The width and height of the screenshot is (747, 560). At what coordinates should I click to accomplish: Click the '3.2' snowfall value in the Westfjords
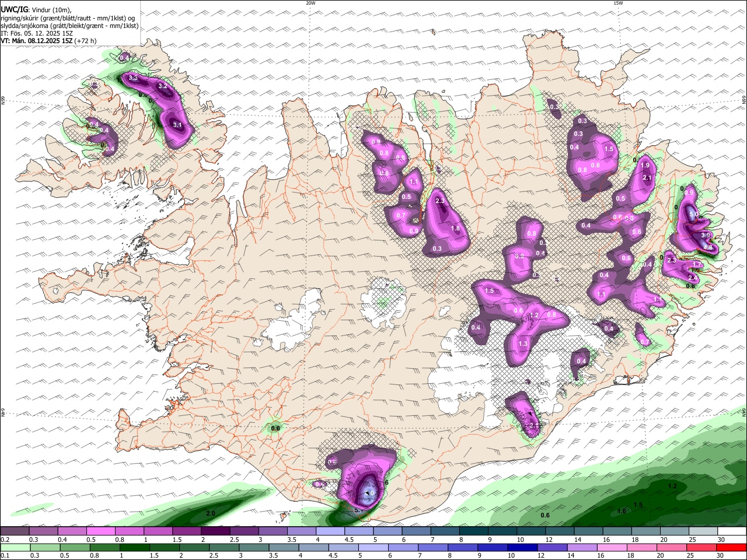pos(163,86)
